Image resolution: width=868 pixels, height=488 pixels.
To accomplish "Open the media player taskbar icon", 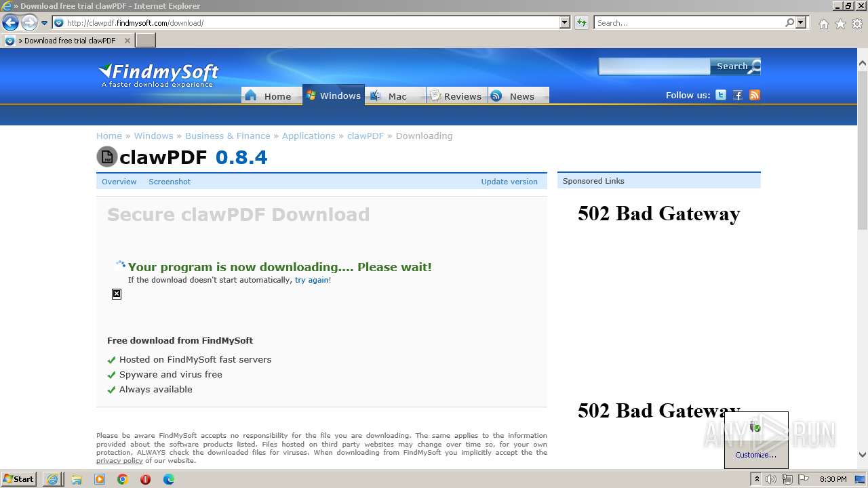I will [x=100, y=479].
